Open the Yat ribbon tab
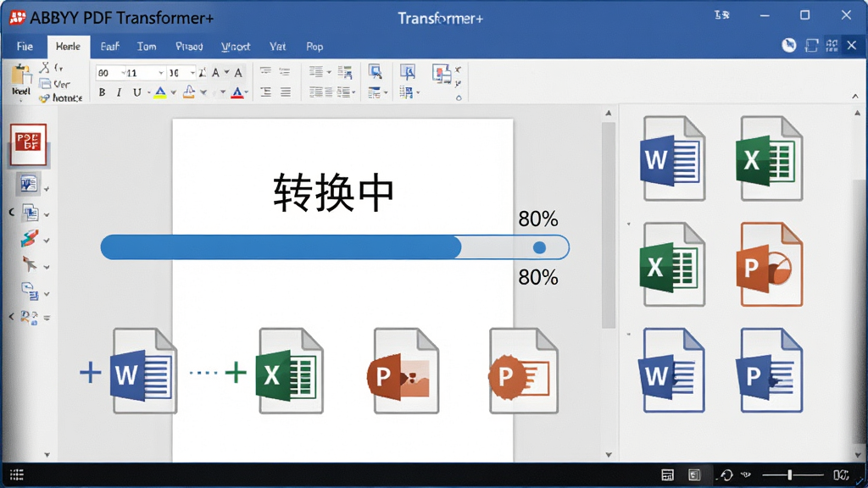This screenshot has width=868, height=488. point(277,47)
